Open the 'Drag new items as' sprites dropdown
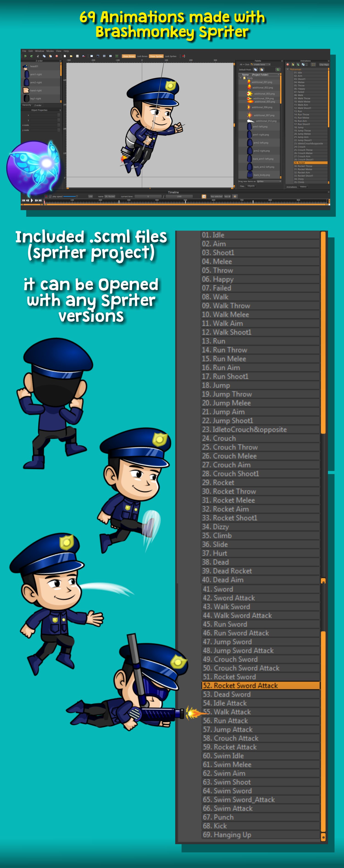Image resolution: width=344 pixels, height=868 pixels. [x=269, y=181]
